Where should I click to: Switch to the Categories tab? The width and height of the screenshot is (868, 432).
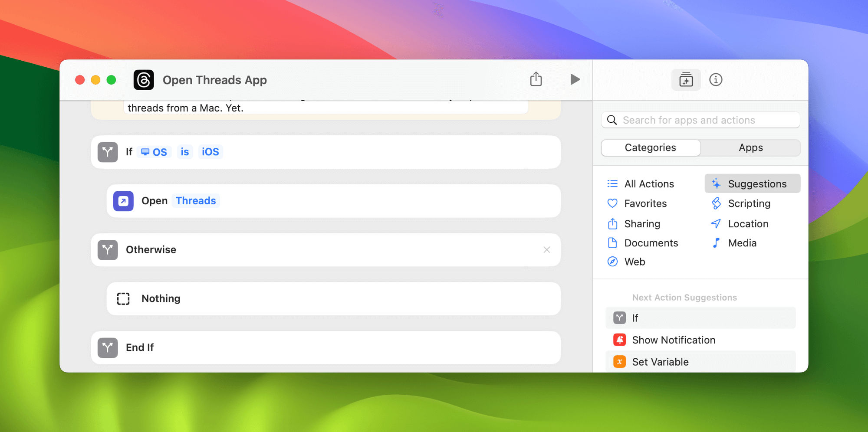(651, 147)
